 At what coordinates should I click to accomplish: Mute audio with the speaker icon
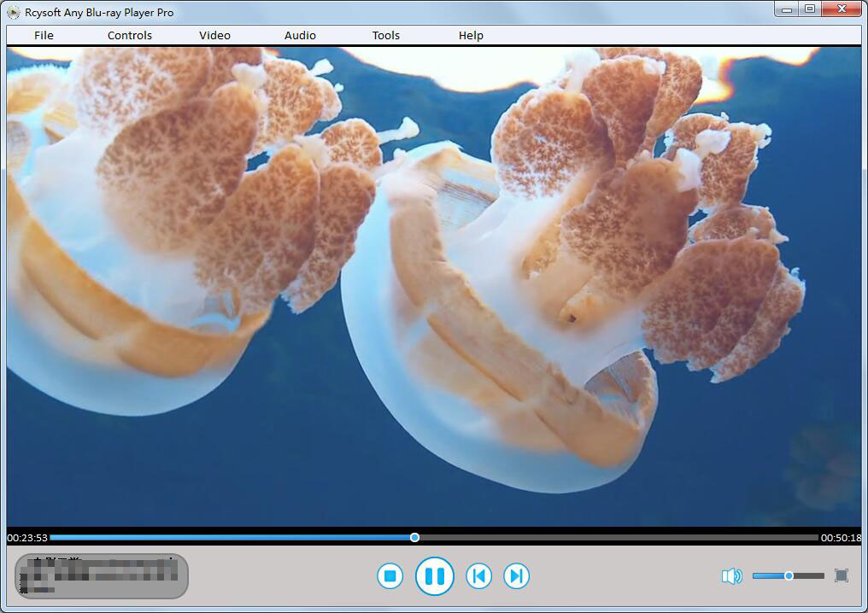[x=731, y=576]
